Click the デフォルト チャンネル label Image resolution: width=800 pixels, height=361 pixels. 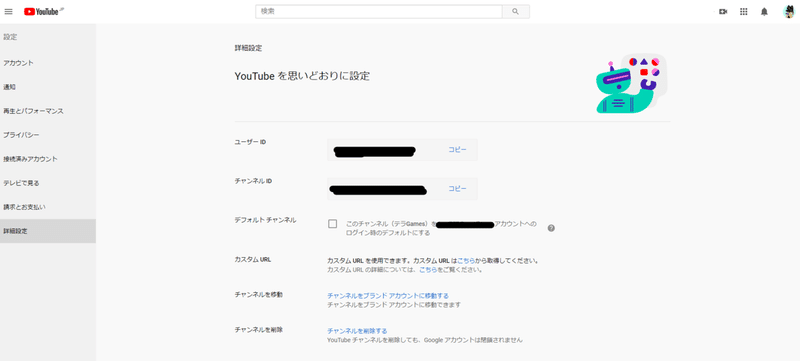pos(265,220)
